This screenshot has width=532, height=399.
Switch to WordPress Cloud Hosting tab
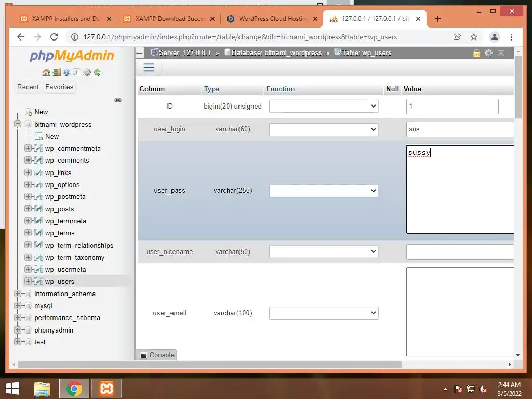[272, 19]
